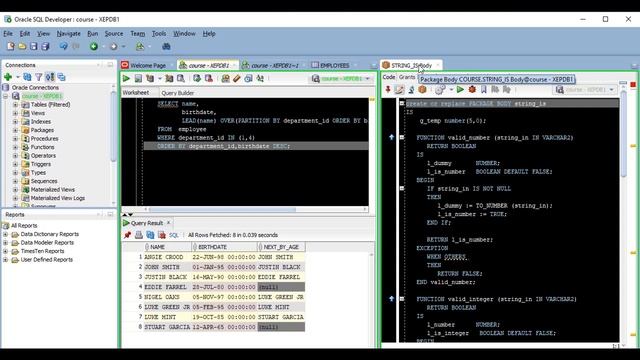Switch to the Grants tab in package editor
The height and width of the screenshot is (360, 640).
pyautogui.click(x=407, y=77)
